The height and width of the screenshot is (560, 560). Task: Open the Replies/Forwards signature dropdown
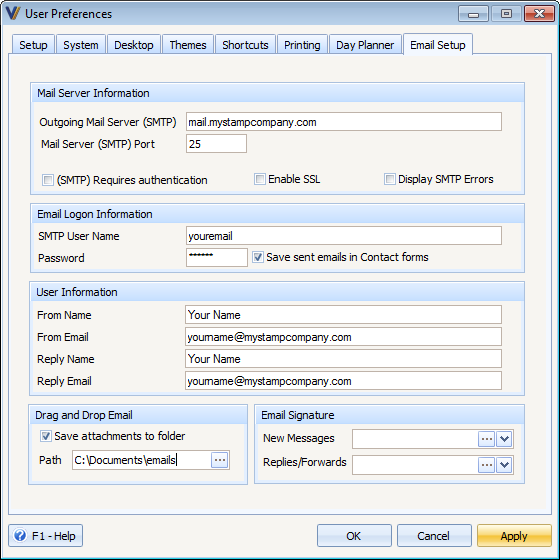[504, 465]
